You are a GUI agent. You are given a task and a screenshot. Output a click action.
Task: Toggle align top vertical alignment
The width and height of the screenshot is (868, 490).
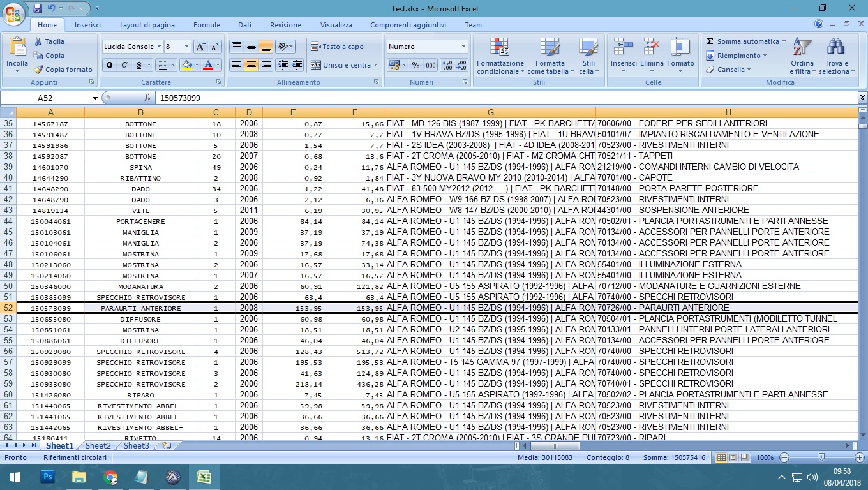tap(237, 47)
